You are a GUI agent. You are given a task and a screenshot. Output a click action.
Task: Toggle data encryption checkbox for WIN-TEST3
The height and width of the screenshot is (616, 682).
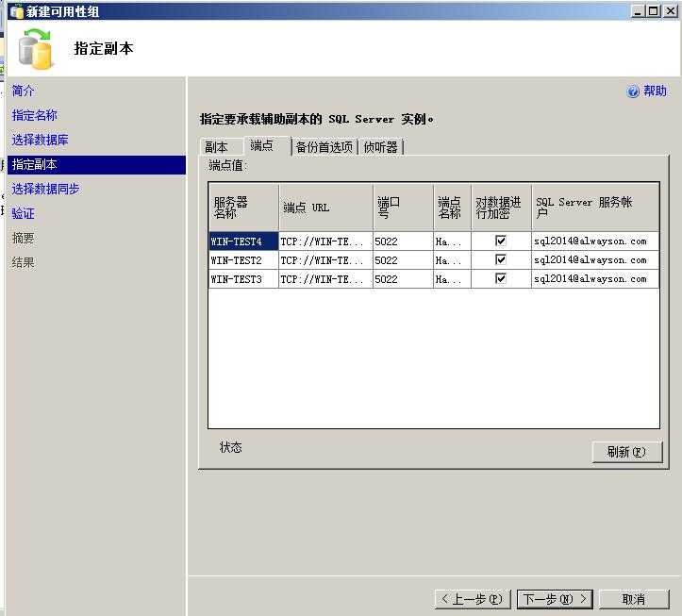tap(501, 278)
